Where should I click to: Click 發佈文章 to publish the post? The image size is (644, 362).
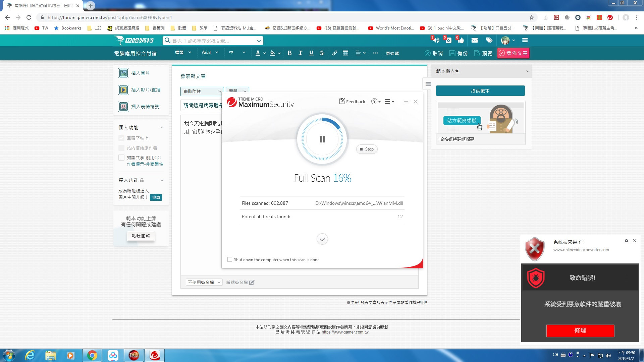tap(513, 53)
